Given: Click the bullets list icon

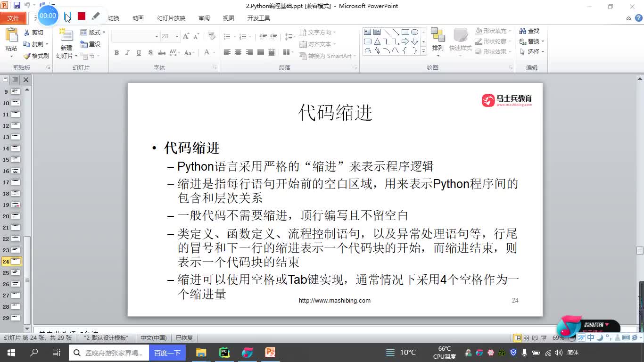Looking at the screenshot, I should click(227, 36).
